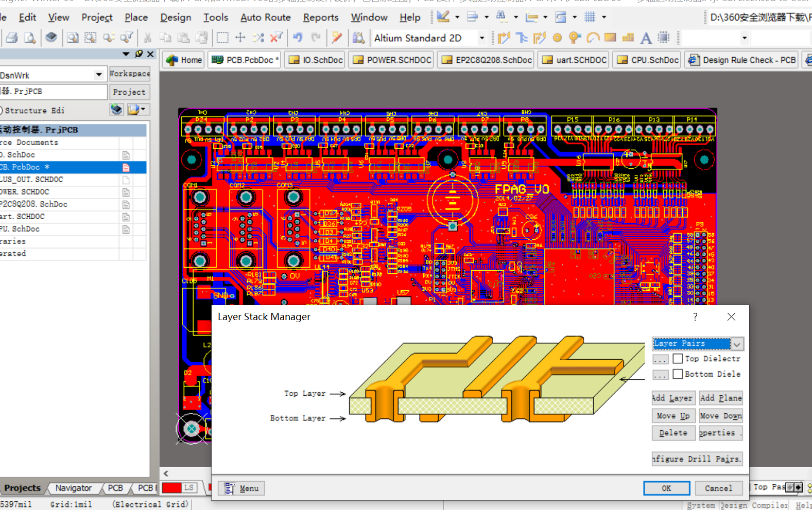
Task: Switch to the Navigator panel tab
Action: (74, 488)
